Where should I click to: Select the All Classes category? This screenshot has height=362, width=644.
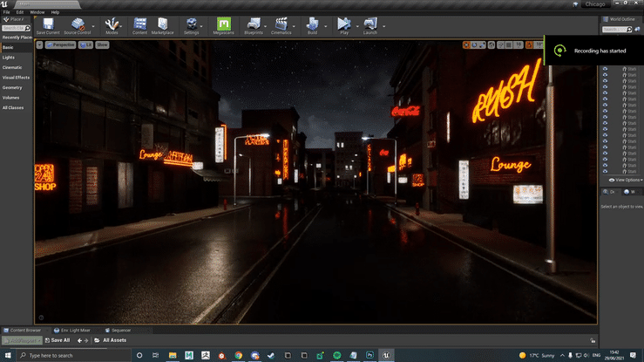(x=13, y=107)
